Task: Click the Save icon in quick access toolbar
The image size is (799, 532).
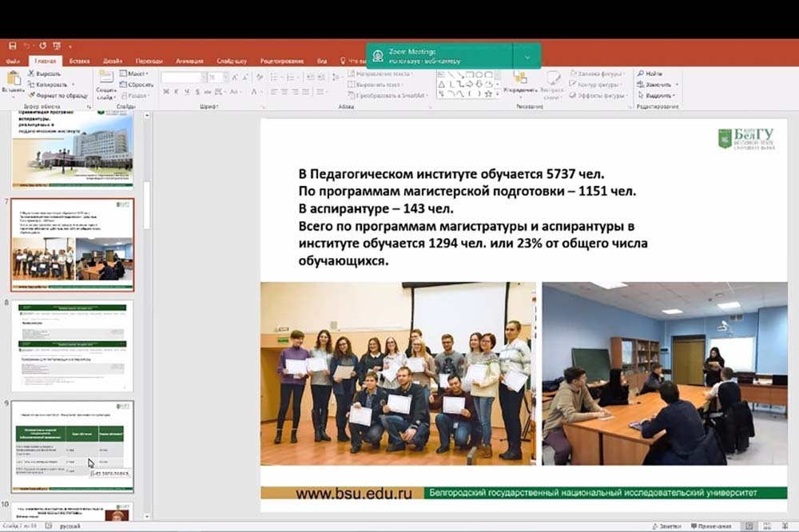Action: pos(13,46)
